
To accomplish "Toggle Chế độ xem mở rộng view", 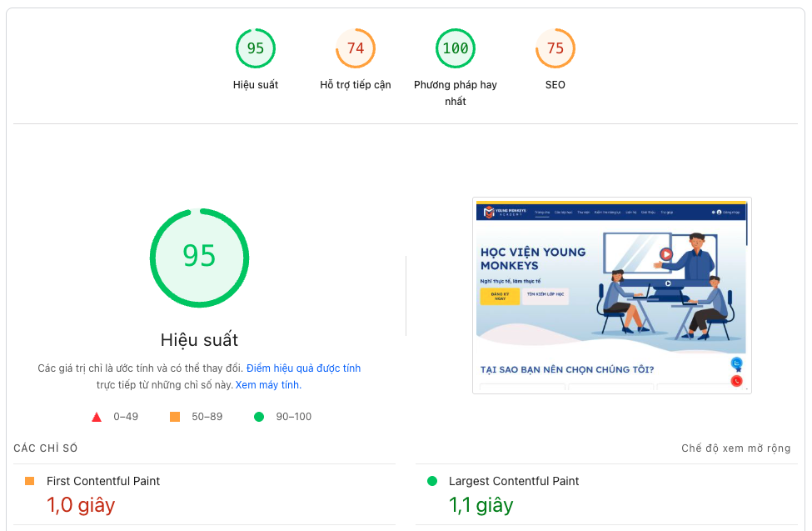I will pos(736,448).
